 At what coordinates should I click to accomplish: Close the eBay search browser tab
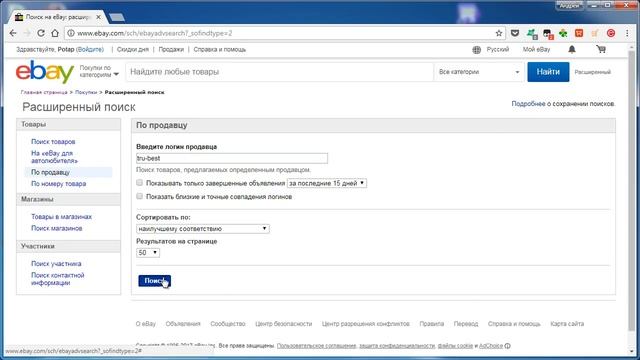[98, 17]
